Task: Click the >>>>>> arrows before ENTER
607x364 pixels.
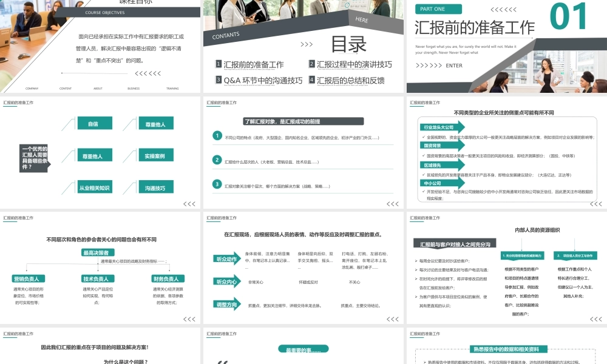Action: 429,66
